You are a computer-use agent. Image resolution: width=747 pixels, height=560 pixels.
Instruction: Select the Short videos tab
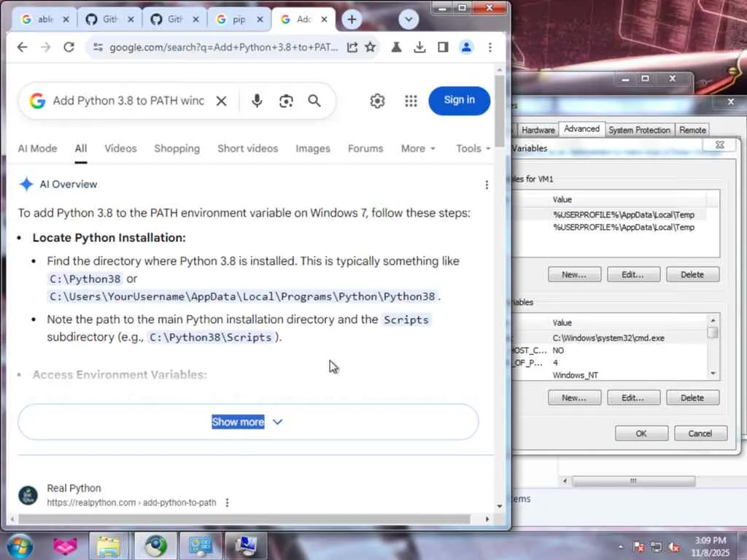248,149
